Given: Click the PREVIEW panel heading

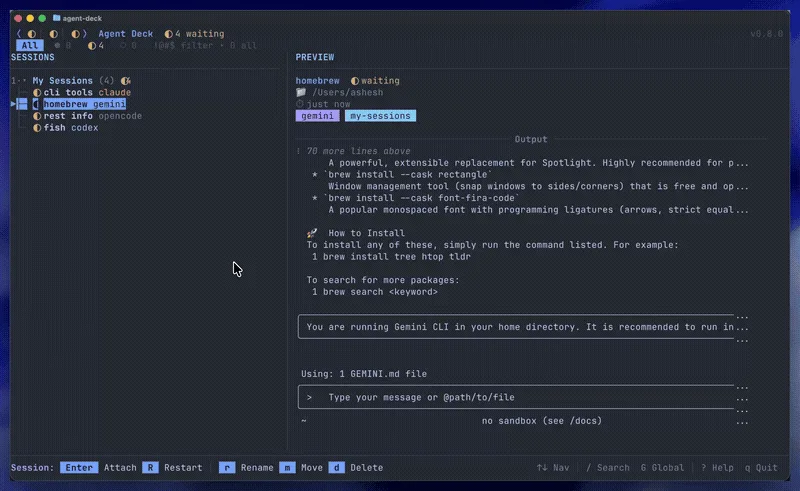Looking at the screenshot, I should tap(315, 57).
